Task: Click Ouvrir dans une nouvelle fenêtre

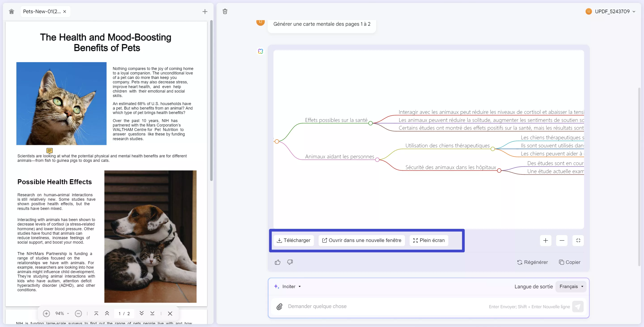Action: [362, 240]
